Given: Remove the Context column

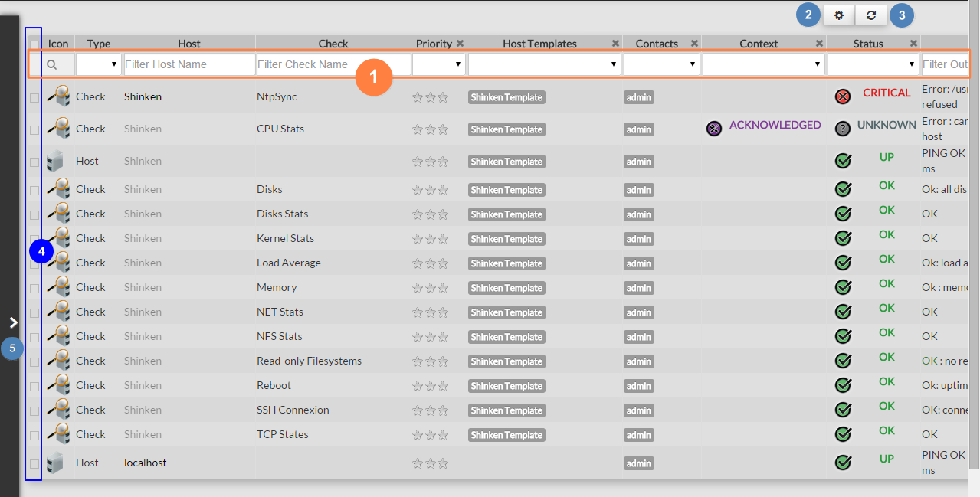Looking at the screenshot, I should pos(819,44).
